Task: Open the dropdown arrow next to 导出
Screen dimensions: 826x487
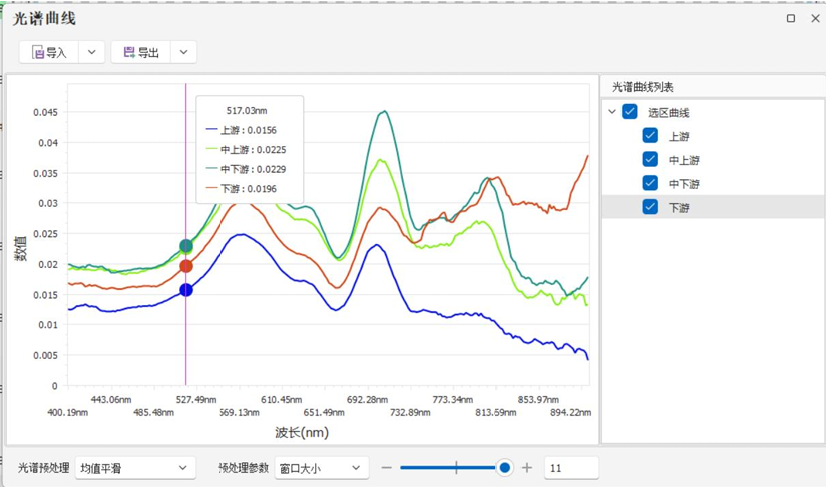Action: point(183,52)
